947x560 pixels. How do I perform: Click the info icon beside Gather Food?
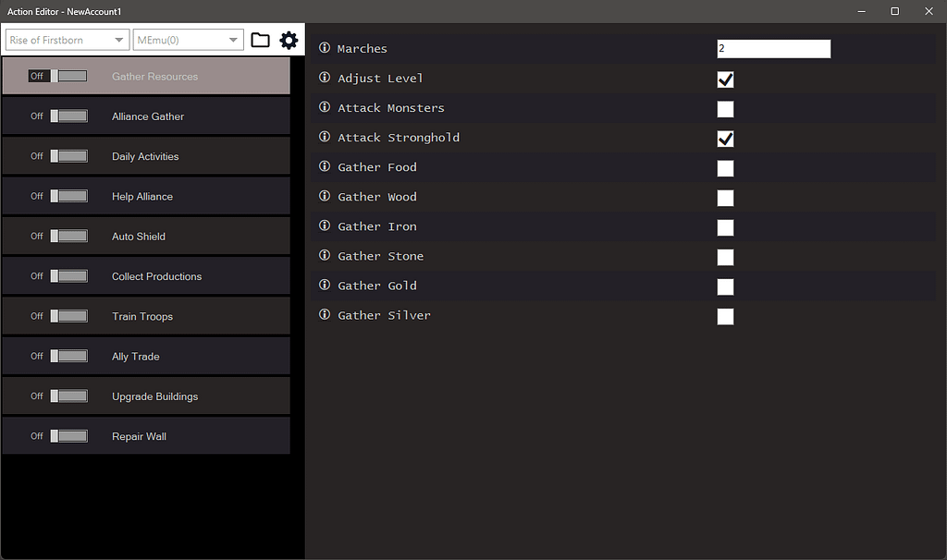324,166
